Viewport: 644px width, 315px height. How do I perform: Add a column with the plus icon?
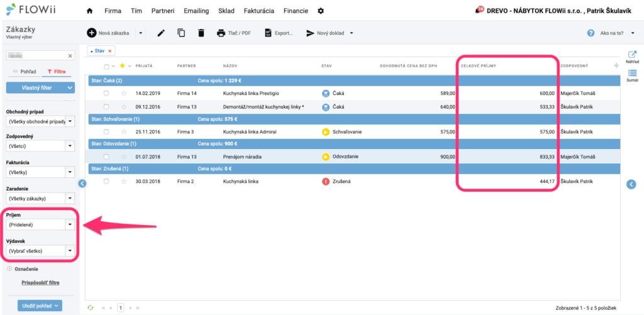pos(616,66)
